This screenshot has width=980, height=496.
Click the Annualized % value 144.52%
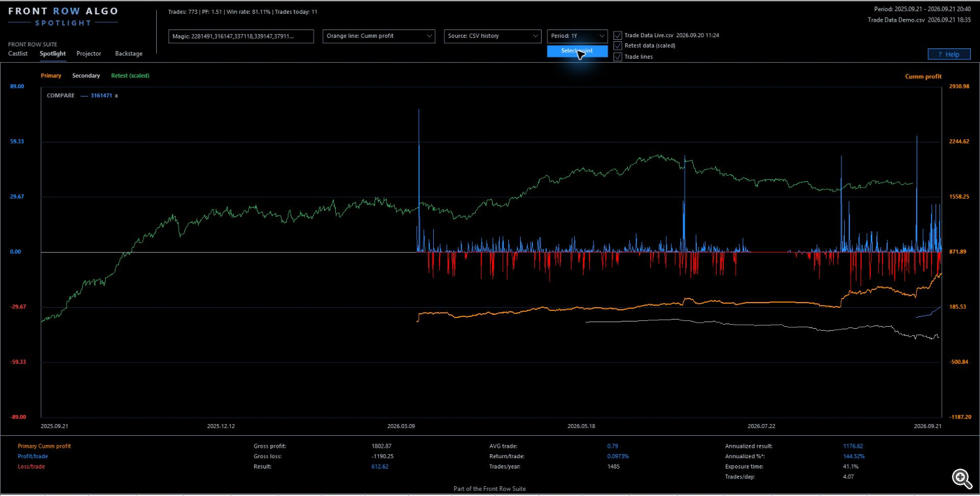point(853,456)
